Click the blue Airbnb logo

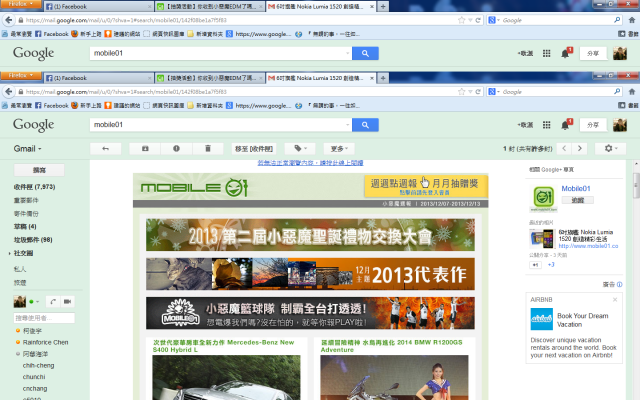pos(541,319)
